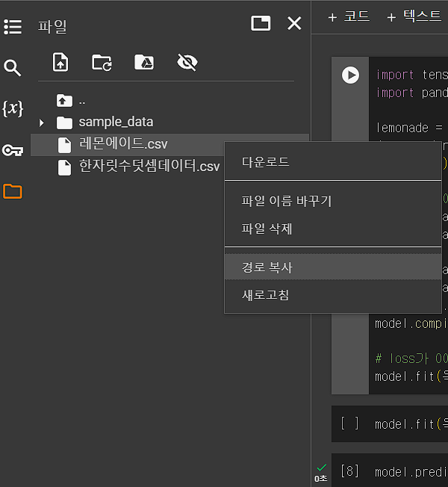This screenshot has width=448, height=487.
Task: Select the 레몬에이드.csv file
Action: [x=169, y=144]
